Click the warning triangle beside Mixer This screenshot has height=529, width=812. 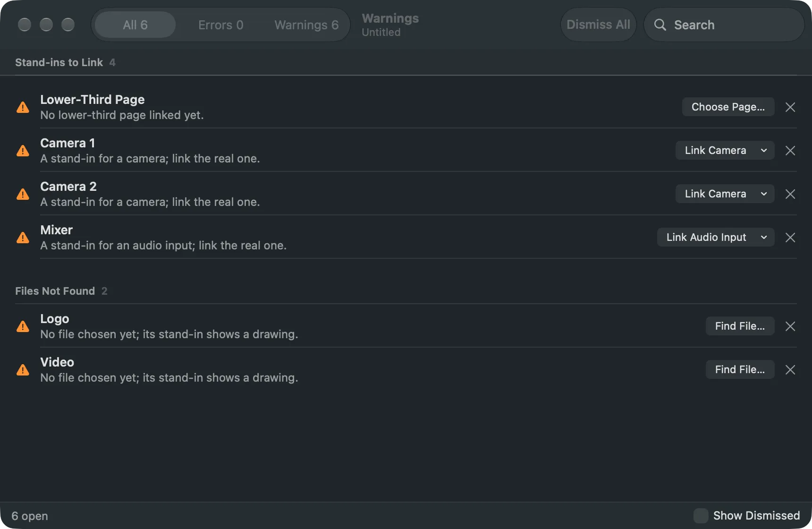pos(23,238)
